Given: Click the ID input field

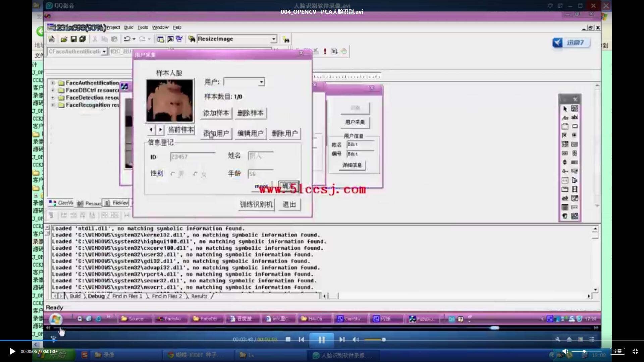Looking at the screenshot, I should [192, 157].
